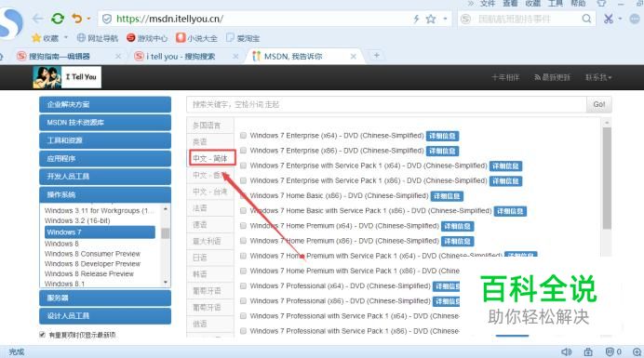This screenshot has height=358, width=644.
Task: Open 最新更新 RSS link
Action: [552, 77]
